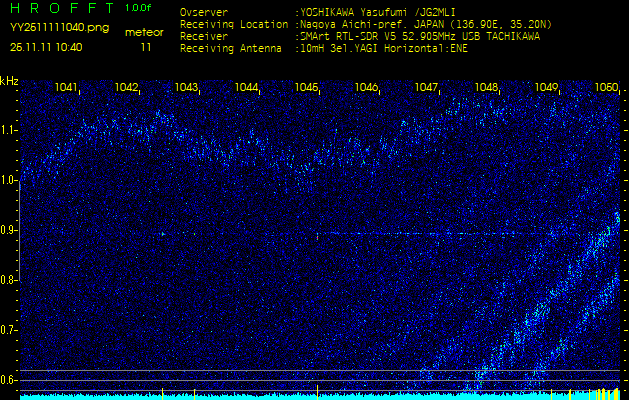Screen dimensions: 629x400
Task: Click the 1049 time axis label
Action: [x=546, y=87]
